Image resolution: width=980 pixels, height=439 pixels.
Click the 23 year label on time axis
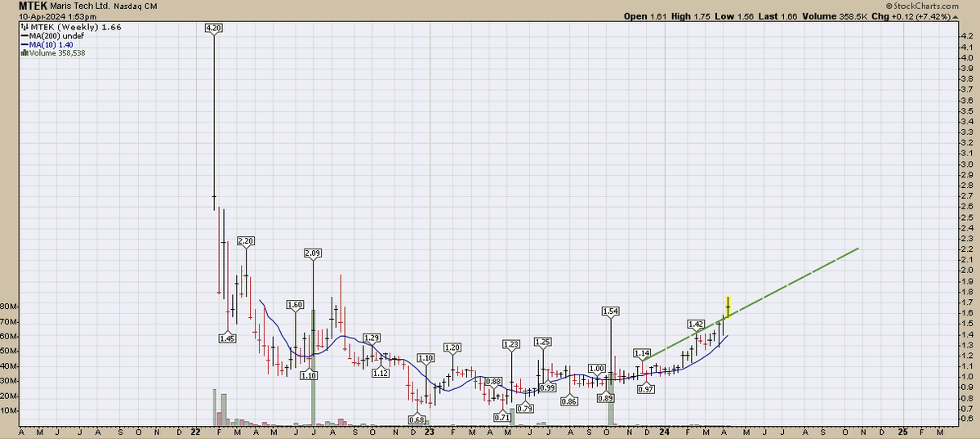point(430,431)
